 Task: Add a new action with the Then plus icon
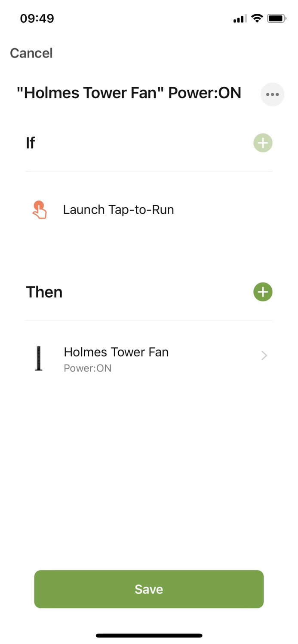[x=263, y=292]
